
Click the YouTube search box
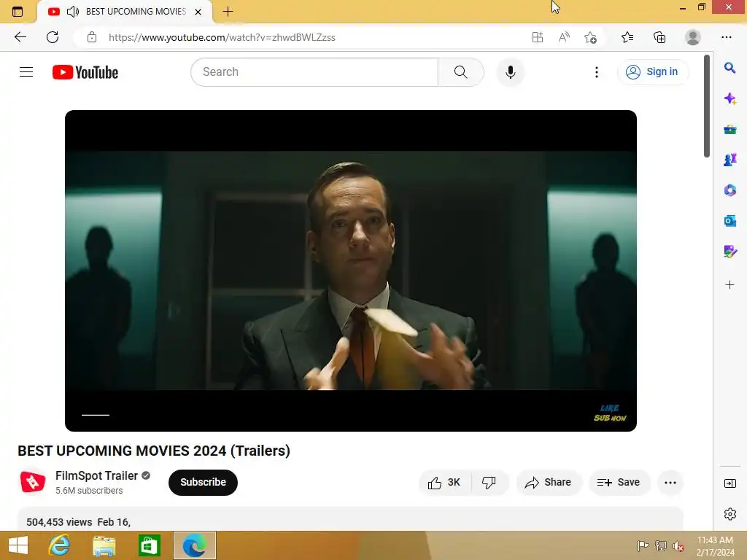point(314,72)
